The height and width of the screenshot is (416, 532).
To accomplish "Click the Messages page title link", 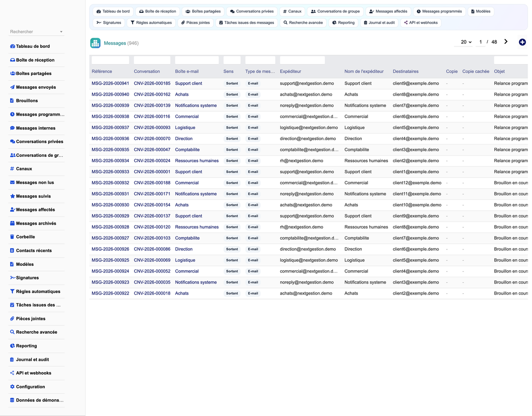I will click(x=115, y=43).
